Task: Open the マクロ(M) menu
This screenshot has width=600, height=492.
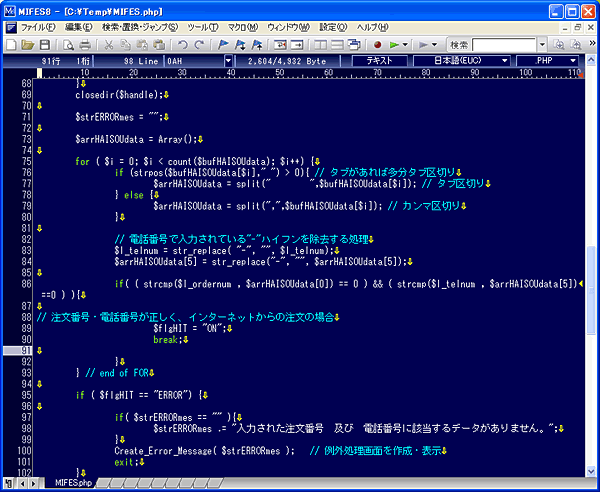Action: pos(243,28)
